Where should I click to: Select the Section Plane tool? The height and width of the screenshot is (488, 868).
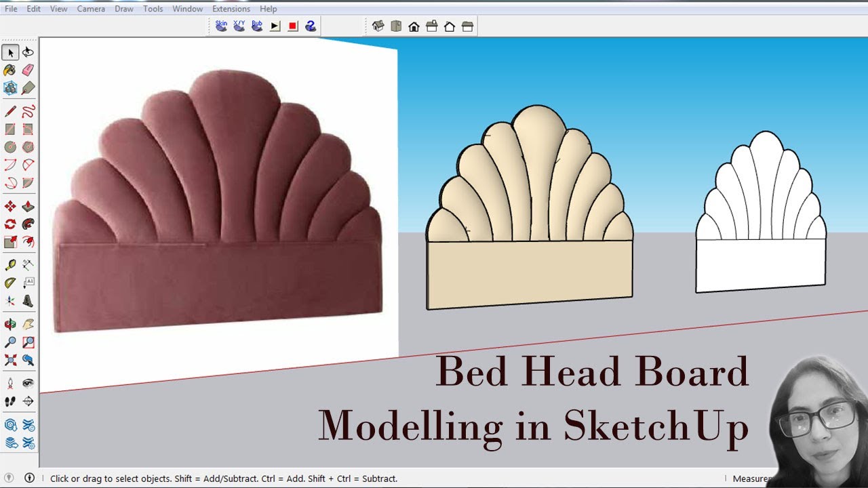[28, 401]
